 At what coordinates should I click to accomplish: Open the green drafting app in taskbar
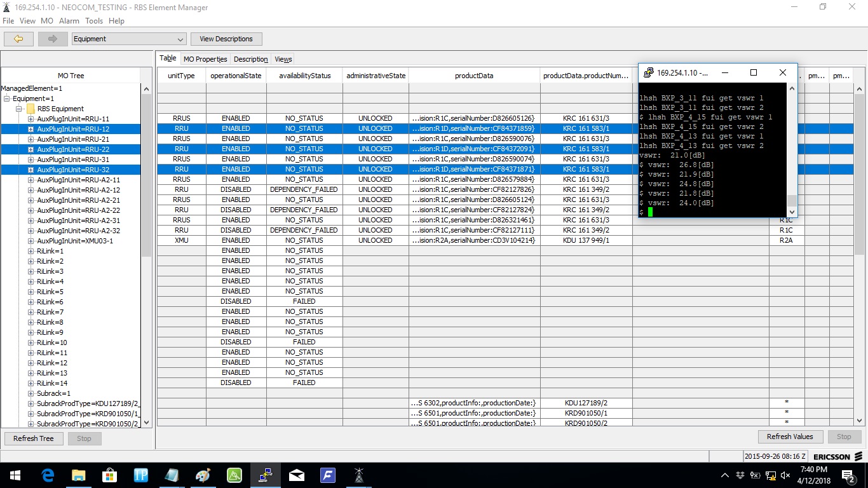(234, 475)
